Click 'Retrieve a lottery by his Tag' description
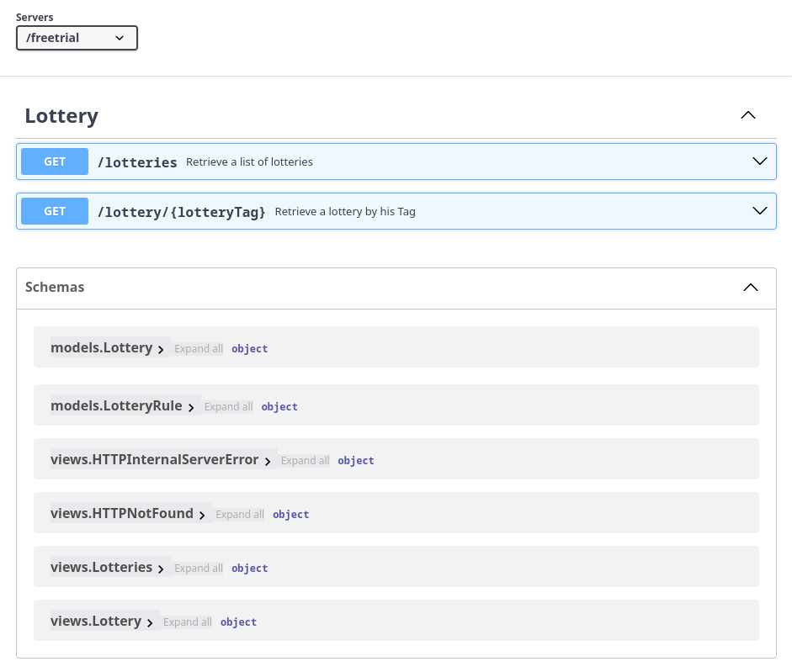 coord(345,212)
